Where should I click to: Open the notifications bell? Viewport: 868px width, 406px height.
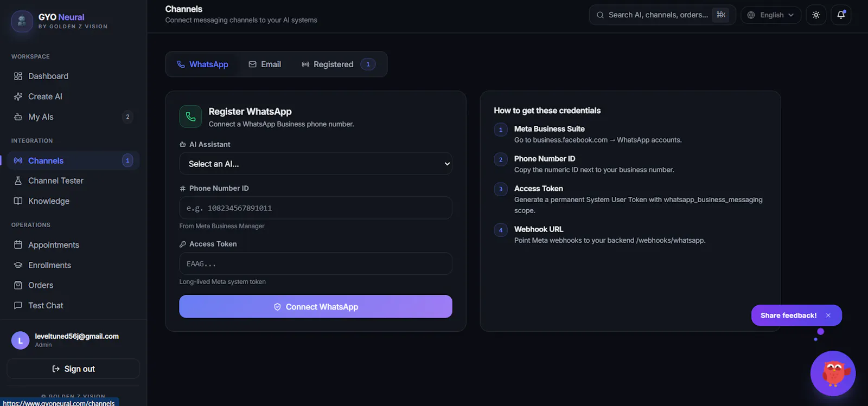click(841, 15)
